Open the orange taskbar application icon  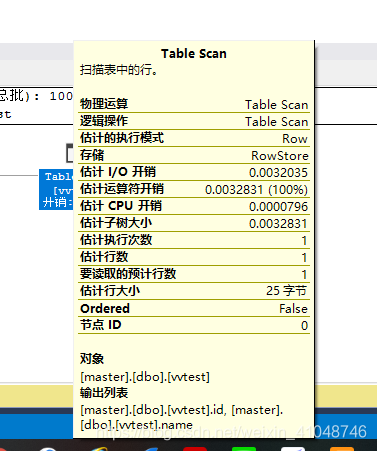point(342,449)
